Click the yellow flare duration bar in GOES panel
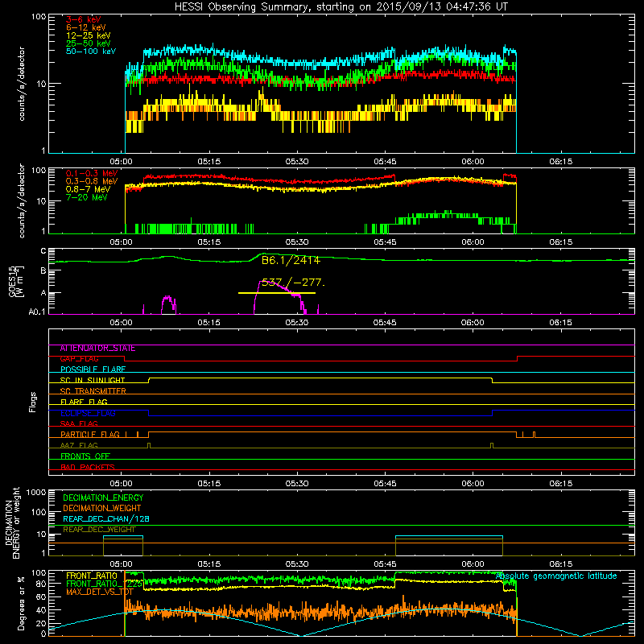The height and width of the screenshot is (644, 644). click(x=277, y=293)
